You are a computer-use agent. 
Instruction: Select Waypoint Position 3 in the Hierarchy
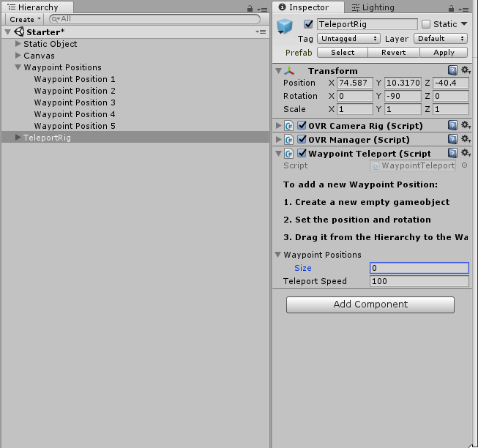click(75, 102)
